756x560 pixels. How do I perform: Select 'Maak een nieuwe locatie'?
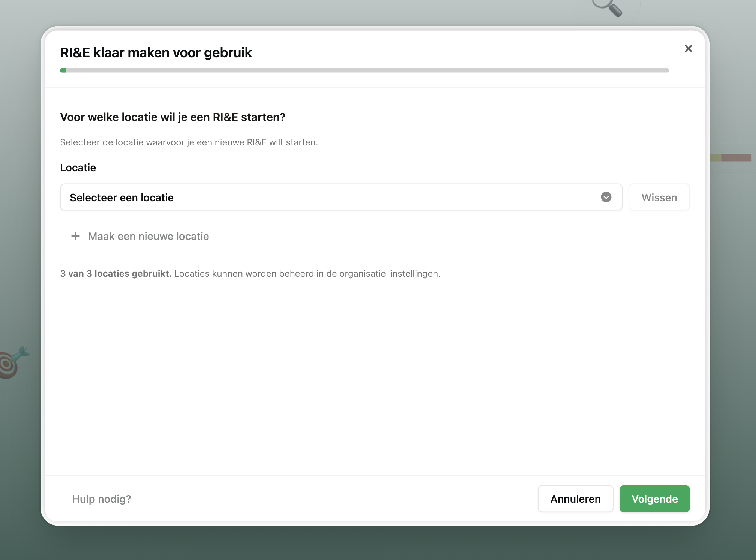tap(148, 236)
